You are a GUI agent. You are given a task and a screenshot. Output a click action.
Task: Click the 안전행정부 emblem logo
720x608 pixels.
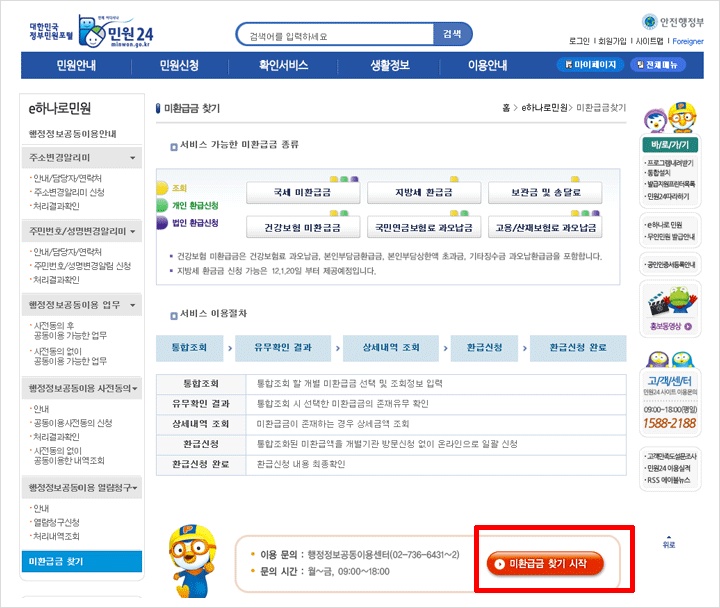tap(650, 21)
